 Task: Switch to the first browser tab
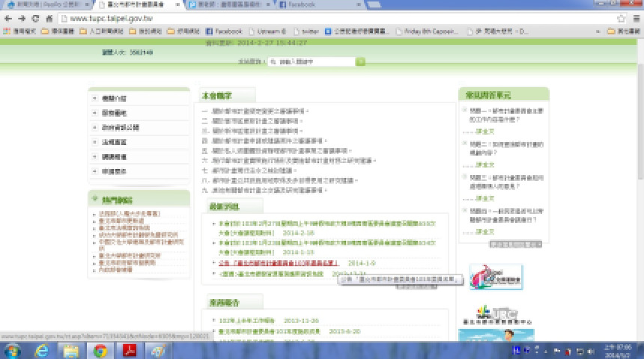tap(43, 4)
